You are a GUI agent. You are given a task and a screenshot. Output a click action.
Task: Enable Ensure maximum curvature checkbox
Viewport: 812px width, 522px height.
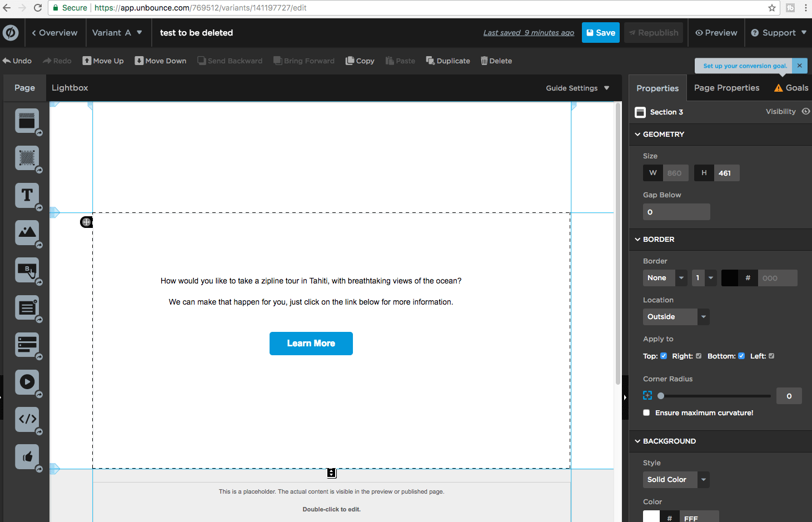click(646, 412)
